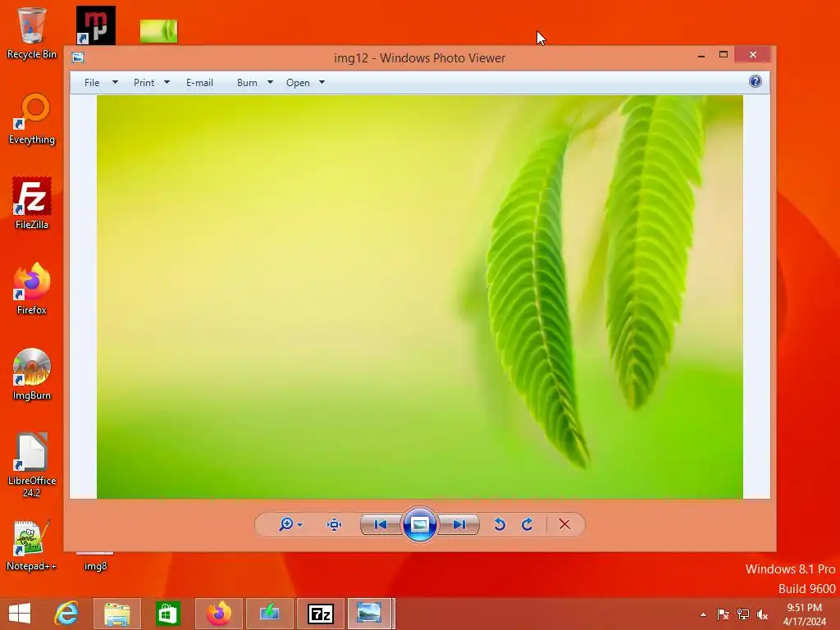This screenshot has width=840, height=630.
Task: Expand the Print dropdown arrow
Action: pyautogui.click(x=167, y=83)
